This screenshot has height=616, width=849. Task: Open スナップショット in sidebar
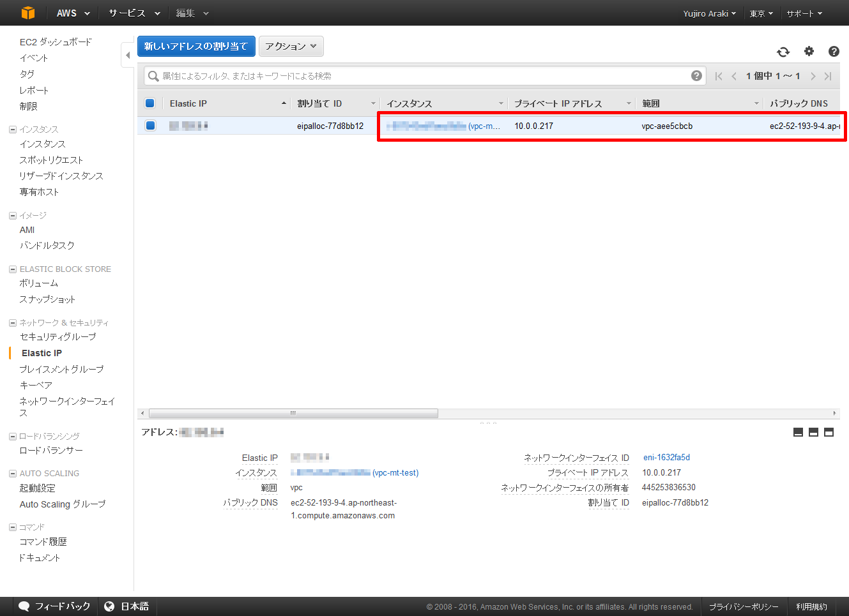tap(47, 299)
